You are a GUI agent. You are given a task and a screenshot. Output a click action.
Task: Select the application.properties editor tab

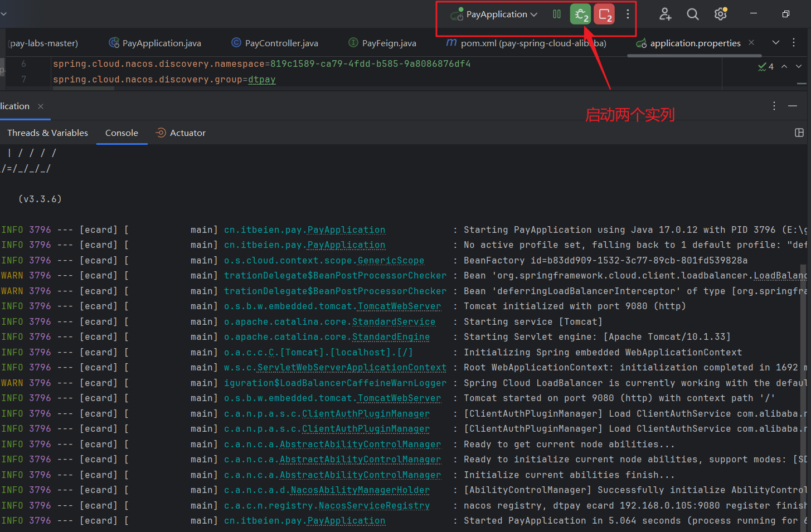pos(689,43)
